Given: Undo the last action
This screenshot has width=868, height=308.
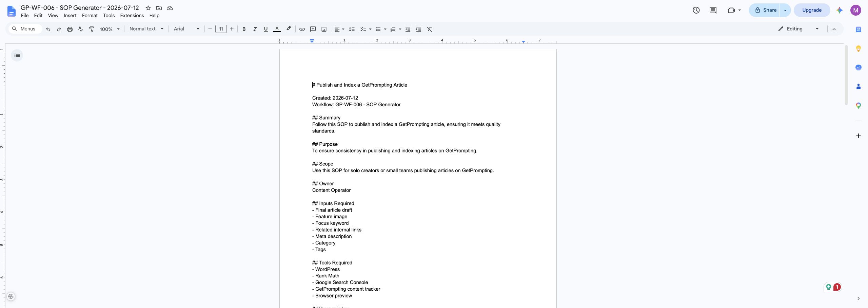Looking at the screenshot, I should tap(48, 29).
